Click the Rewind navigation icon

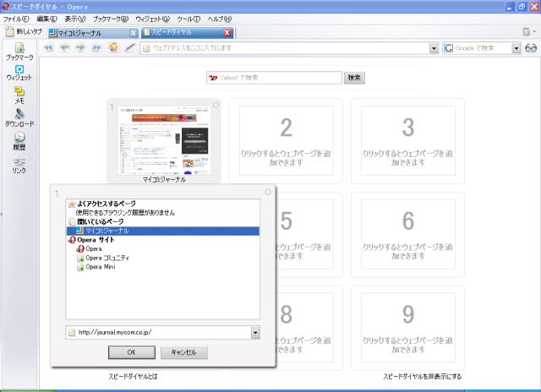pos(48,47)
